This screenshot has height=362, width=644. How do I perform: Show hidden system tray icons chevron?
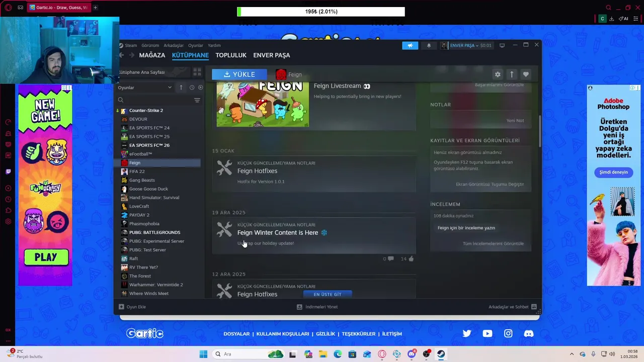pos(572,354)
